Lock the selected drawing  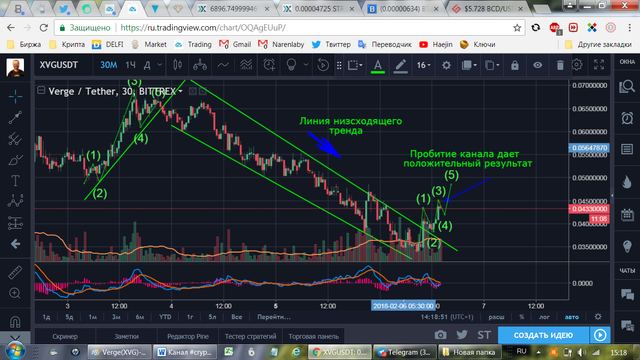tap(515, 65)
